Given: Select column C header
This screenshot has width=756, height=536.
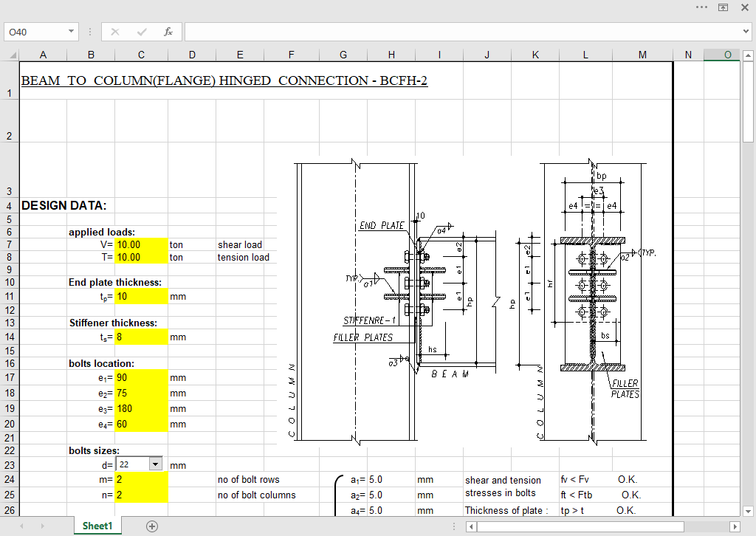Looking at the screenshot, I should pyautogui.click(x=141, y=55).
